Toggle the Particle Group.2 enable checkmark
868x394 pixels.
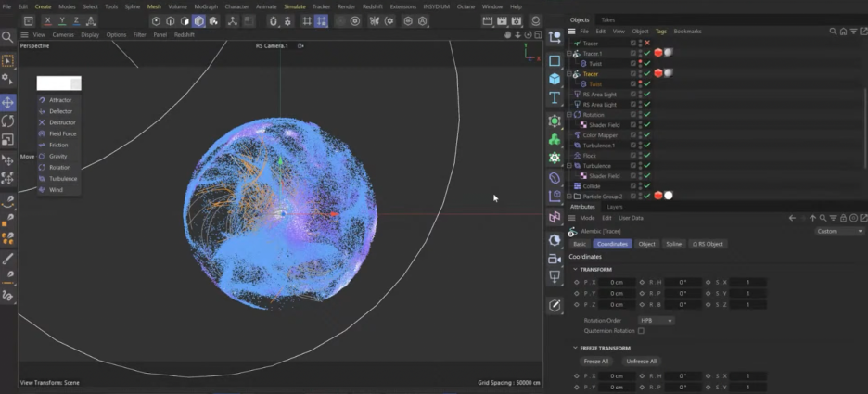pyautogui.click(x=647, y=196)
